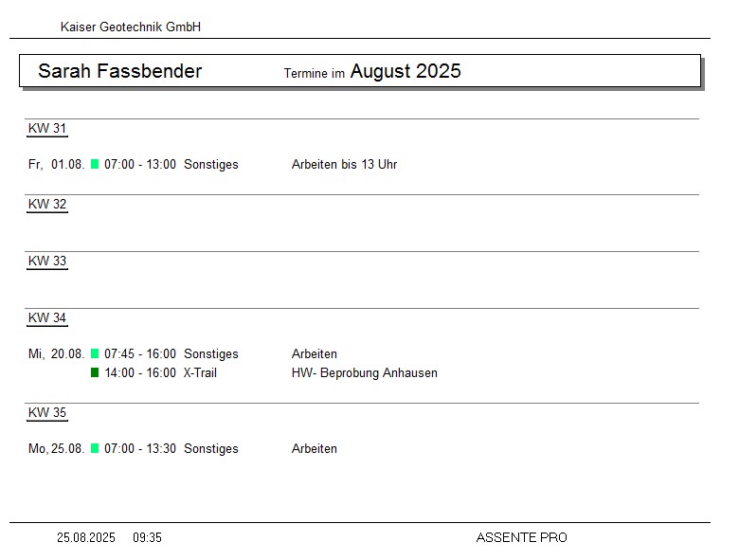Click the Kaiser Geotechnik GmbH company header

(x=131, y=27)
